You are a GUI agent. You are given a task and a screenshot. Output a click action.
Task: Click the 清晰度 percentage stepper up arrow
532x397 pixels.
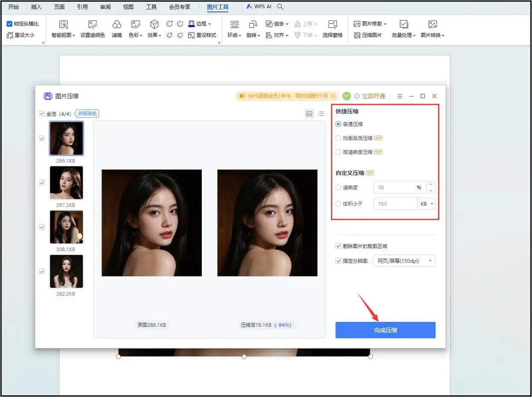(431, 184)
